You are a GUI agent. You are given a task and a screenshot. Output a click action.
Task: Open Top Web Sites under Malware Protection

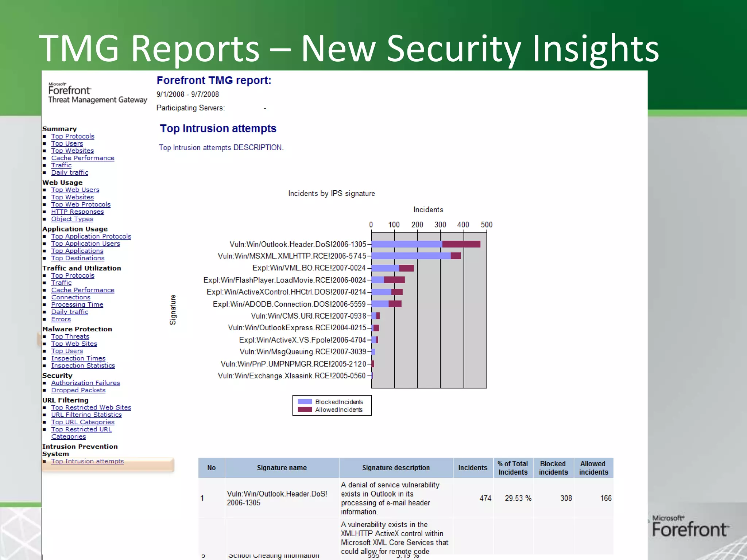pyautogui.click(x=74, y=343)
